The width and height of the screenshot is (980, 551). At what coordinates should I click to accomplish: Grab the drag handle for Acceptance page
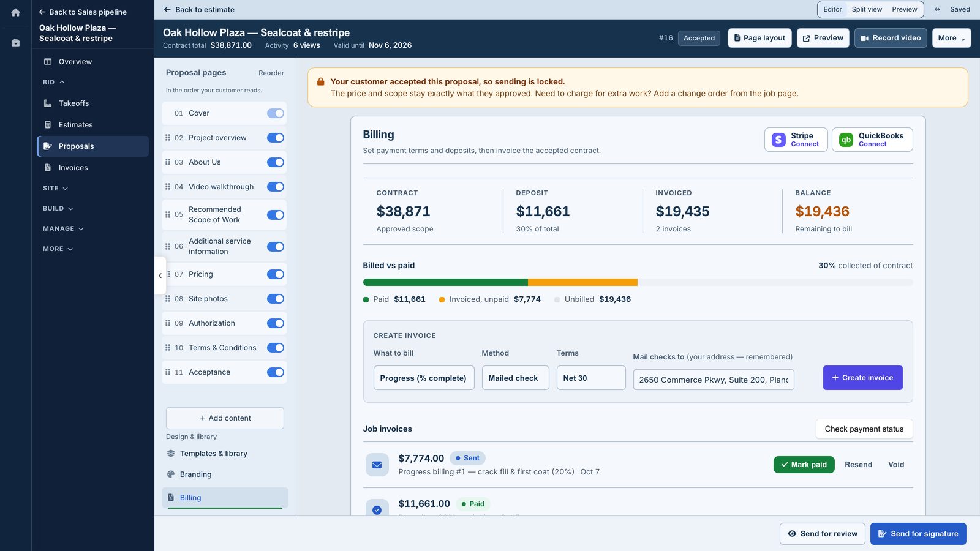pos(168,372)
